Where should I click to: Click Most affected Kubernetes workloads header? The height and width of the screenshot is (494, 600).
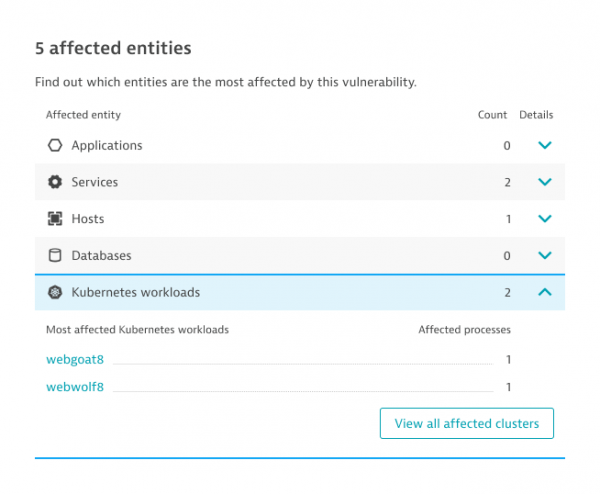click(137, 329)
